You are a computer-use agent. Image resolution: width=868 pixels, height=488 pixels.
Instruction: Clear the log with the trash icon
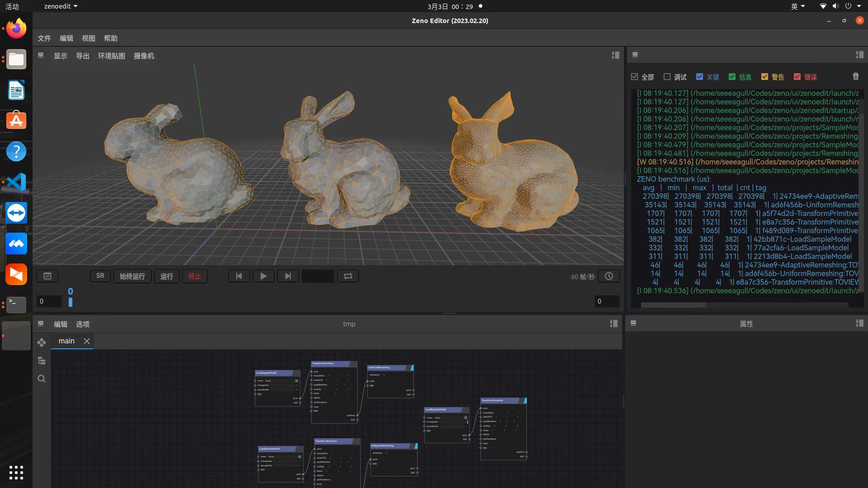click(855, 76)
